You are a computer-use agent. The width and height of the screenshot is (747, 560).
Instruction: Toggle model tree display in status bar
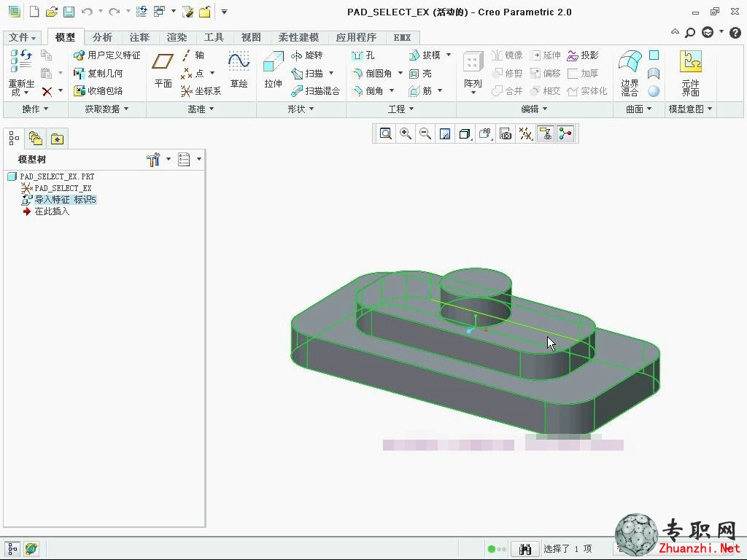point(13,549)
